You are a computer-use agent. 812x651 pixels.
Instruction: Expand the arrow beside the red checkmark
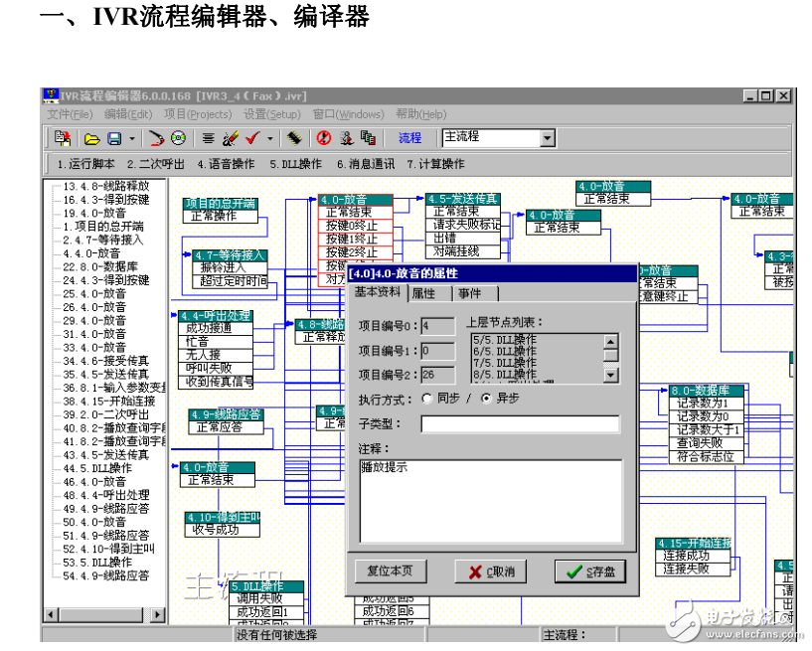tap(269, 138)
